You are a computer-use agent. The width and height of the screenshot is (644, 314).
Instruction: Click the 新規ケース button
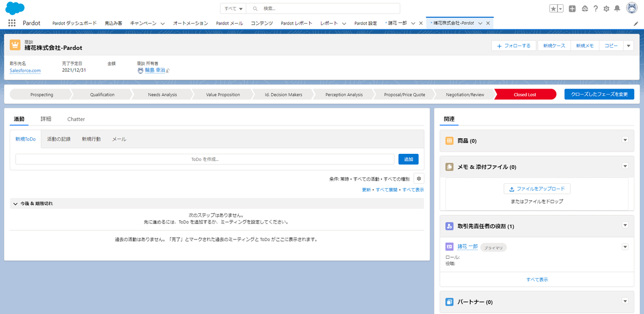tap(554, 46)
